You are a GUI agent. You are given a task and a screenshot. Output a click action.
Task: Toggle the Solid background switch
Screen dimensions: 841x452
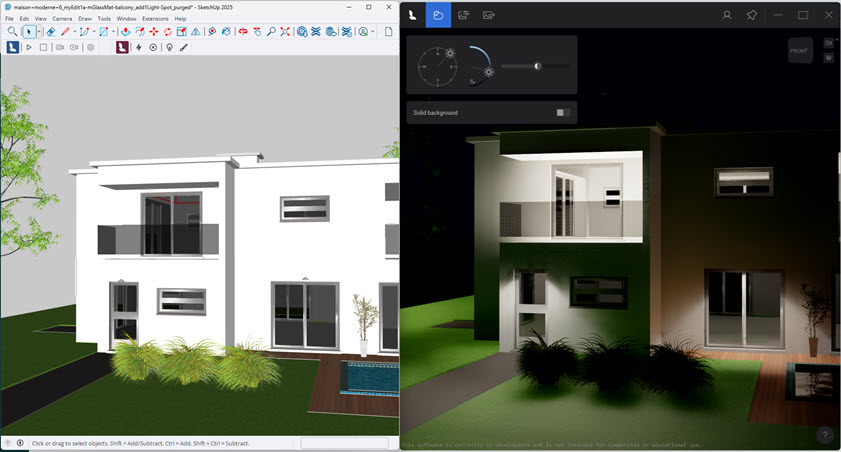(564, 113)
